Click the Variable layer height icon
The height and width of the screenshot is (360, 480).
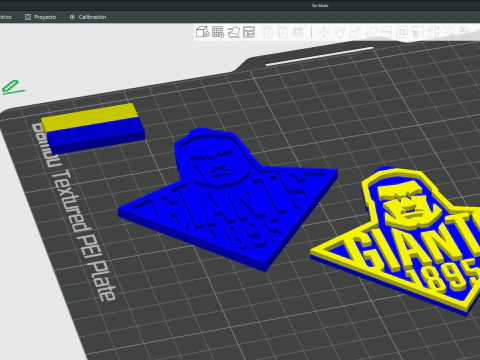click(x=298, y=32)
